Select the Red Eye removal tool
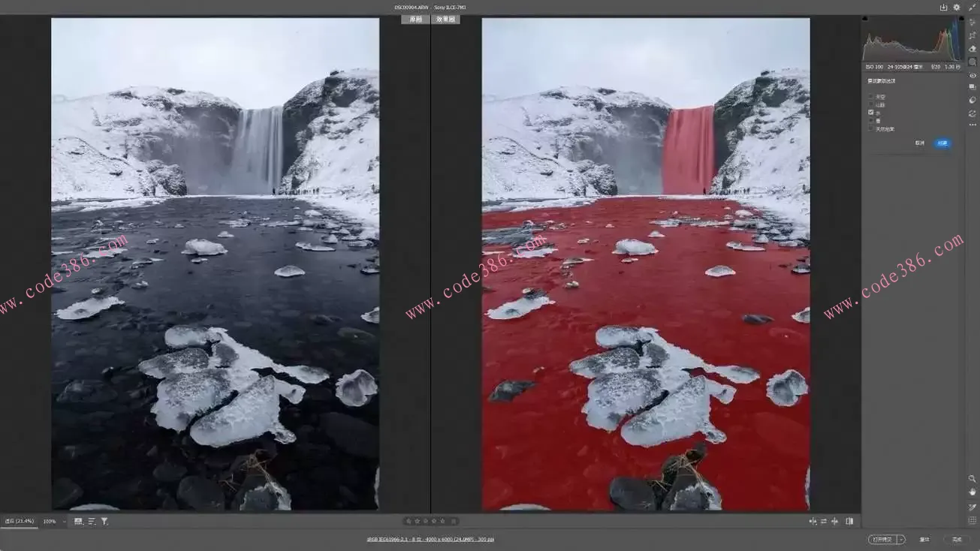 coord(972,75)
